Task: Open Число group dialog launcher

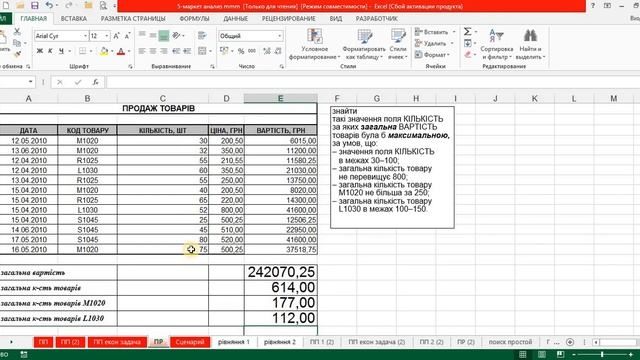Action: point(282,67)
